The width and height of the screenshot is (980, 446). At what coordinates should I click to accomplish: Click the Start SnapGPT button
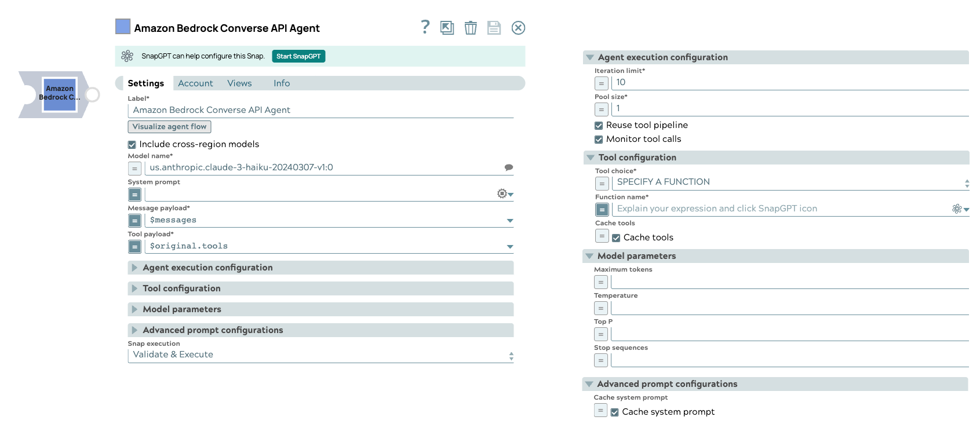pyautogui.click(x=298, y=56)
